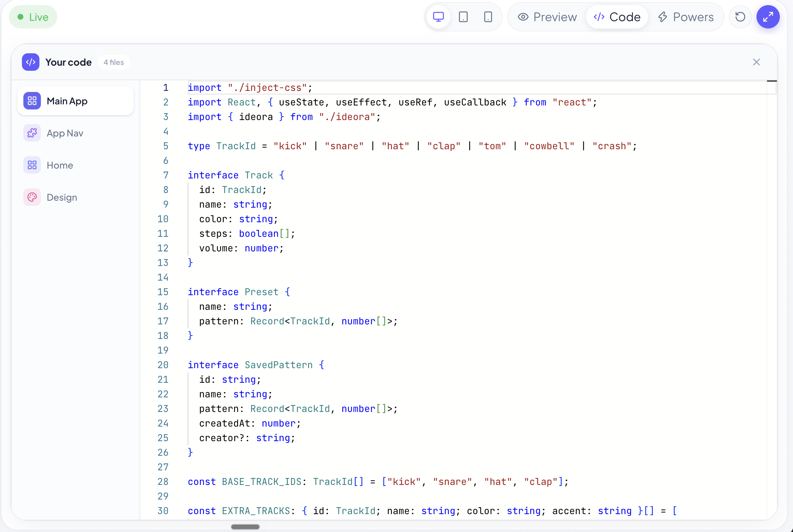
Task: Click the horizontal scrollbar thumb
Action: click(x=245, y=527)
